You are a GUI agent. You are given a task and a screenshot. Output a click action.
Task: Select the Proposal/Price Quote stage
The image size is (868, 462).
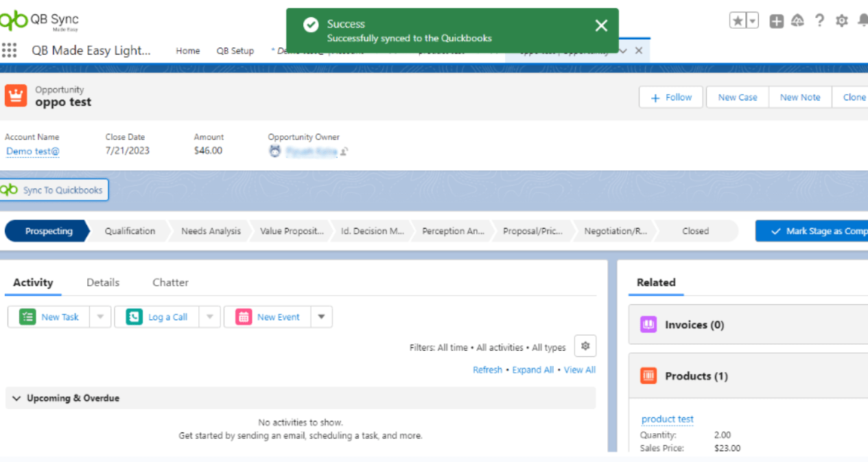pyautogui.click(x=533, y=231)
